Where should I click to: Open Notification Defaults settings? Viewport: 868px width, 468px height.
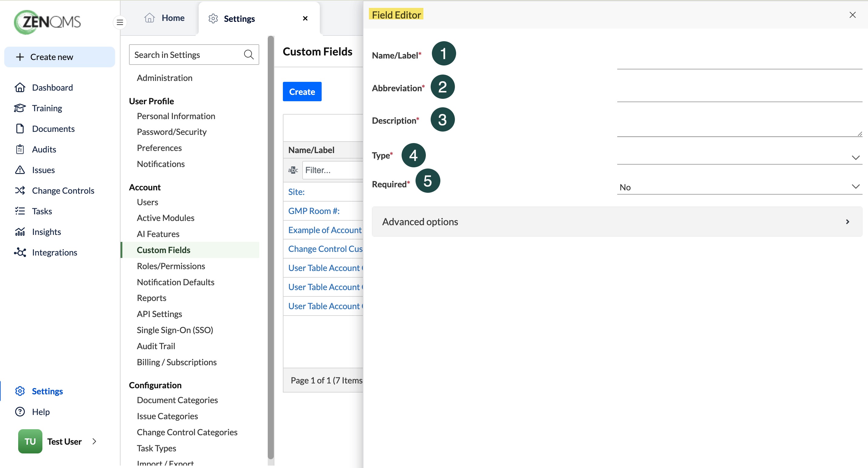click(x=176, y=282)
